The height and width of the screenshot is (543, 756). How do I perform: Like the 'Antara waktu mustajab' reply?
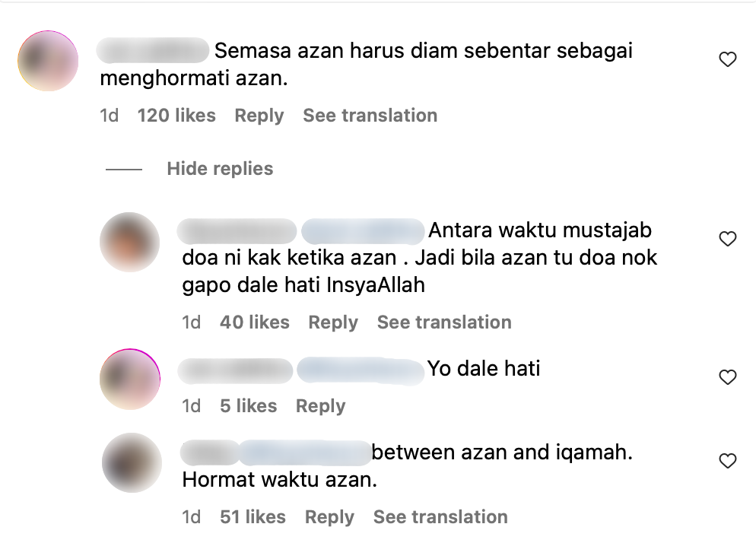pyautogui.click(x=728, y=239)
